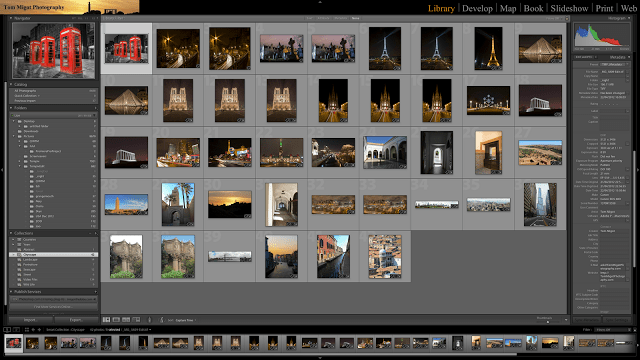Open the Metadata Preset dropdown

[614, 64]
